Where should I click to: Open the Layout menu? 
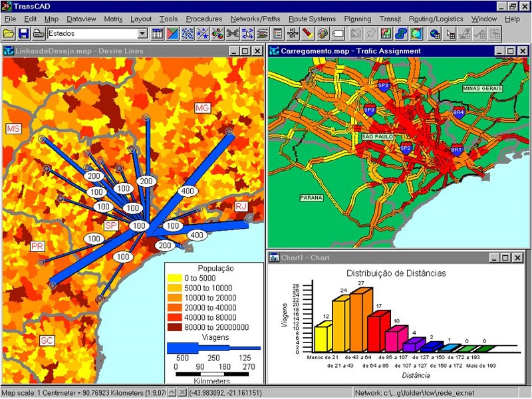click(x=141, y=19)
